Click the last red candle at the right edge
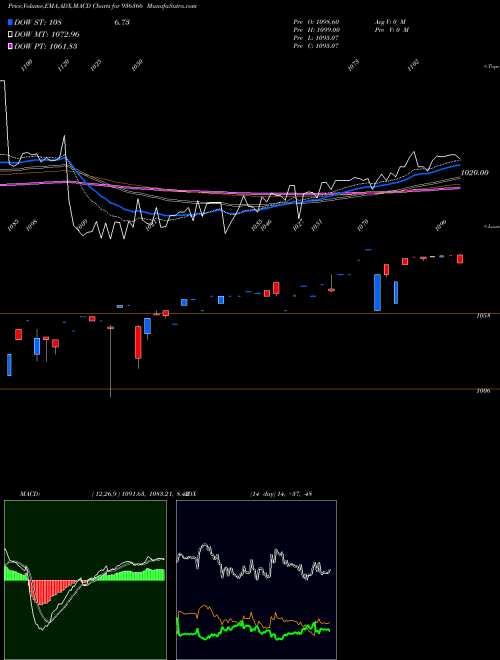Image resolution: width=500 pixels, height=660 pixels. 460,259
